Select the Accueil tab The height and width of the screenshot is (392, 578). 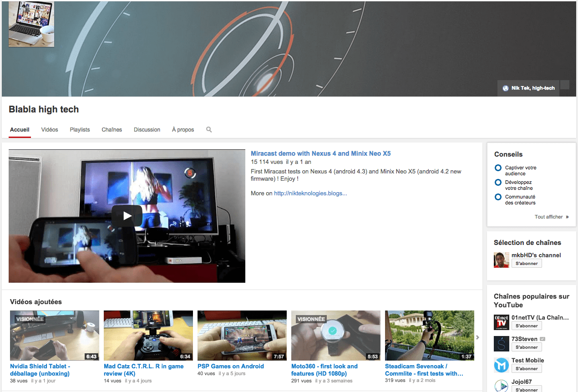(x=20, y=130)
